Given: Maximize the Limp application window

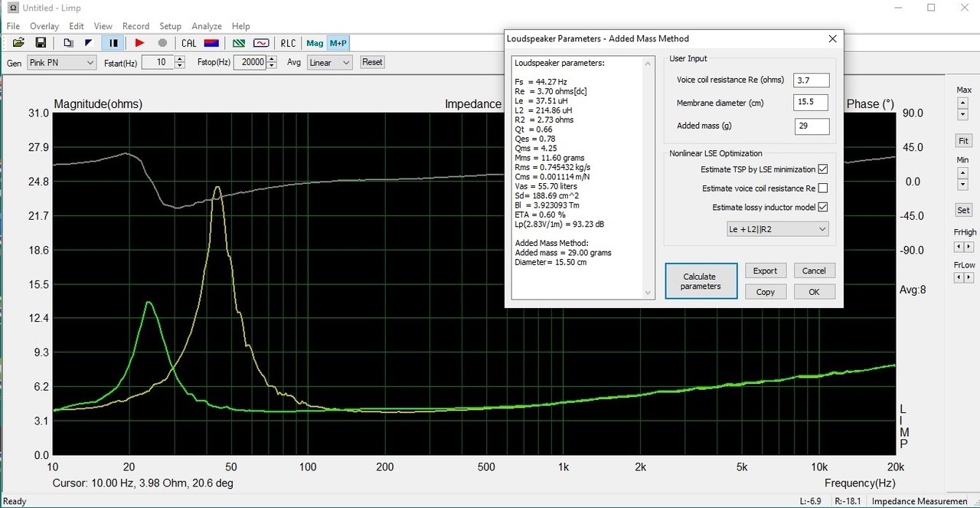Looking at the screenshot, I should click(x=931, y=8).
